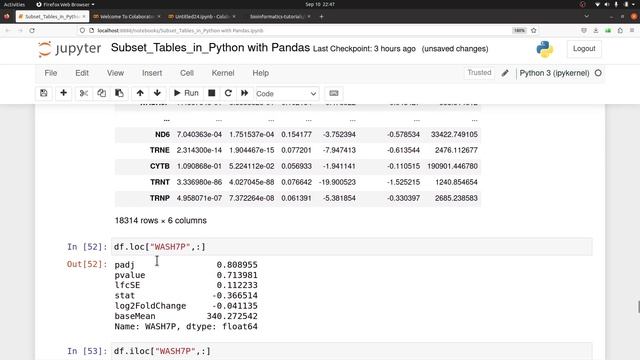Click the Logout button
Image resolution: width=640 pixels, height=360 pixels.
coord(584,49)
